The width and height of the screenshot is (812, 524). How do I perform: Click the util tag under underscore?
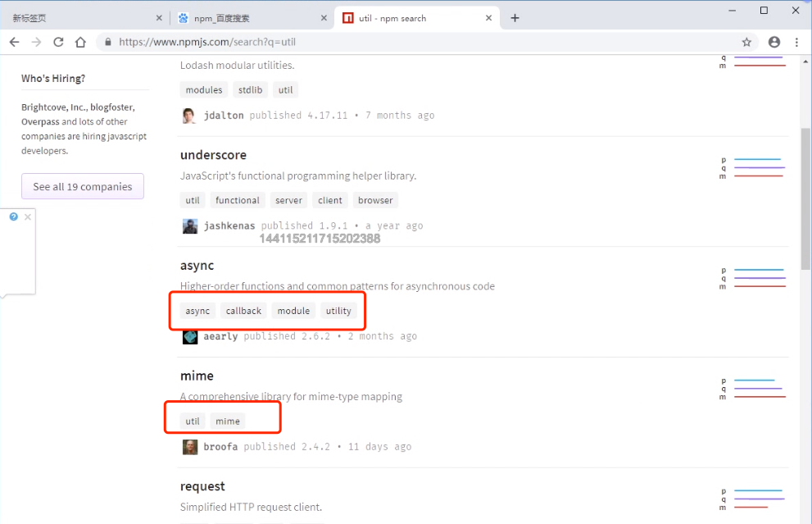pos(193,200)
